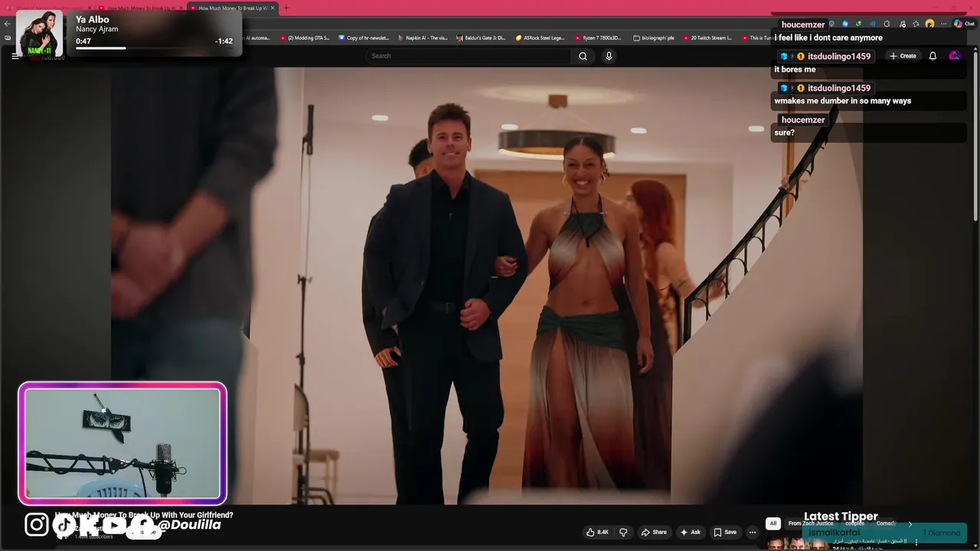
Task: Click inside the YouTube search field
Action: tap(469, 56)
